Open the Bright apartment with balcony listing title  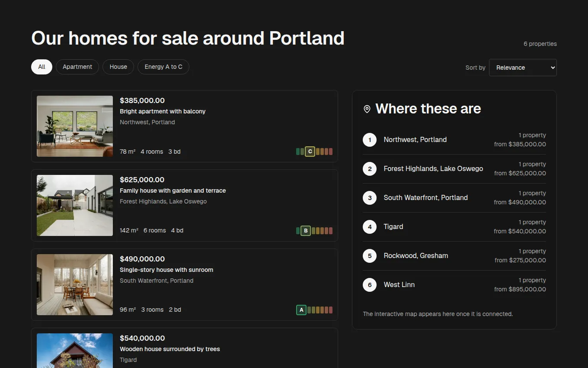click(x=163, y=111)
